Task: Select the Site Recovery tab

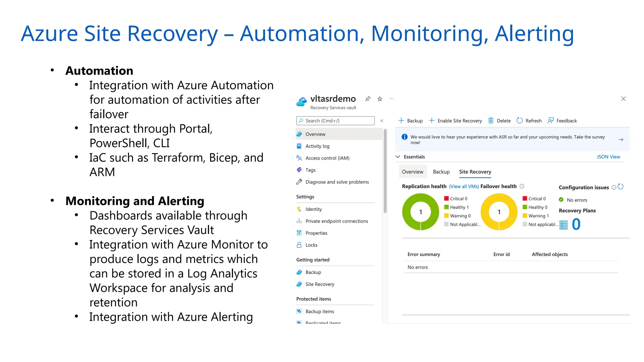Action: tap(475, 172)
